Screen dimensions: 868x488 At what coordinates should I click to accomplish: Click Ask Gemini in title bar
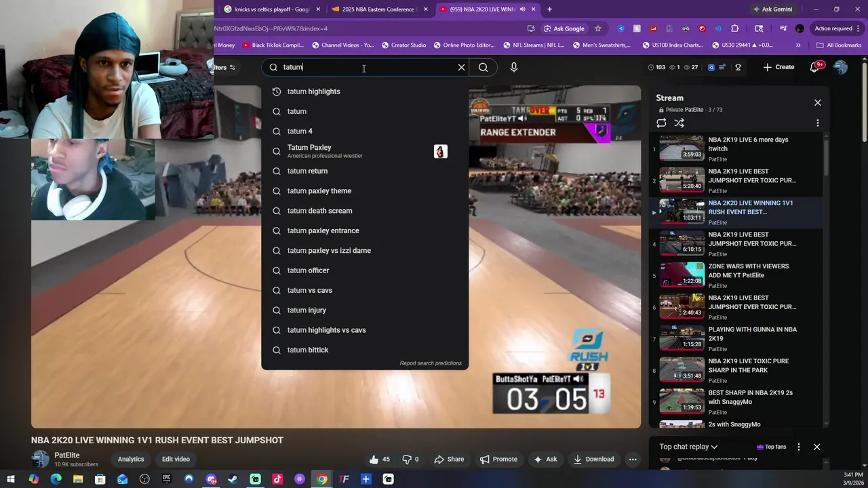tap(772, 9)
